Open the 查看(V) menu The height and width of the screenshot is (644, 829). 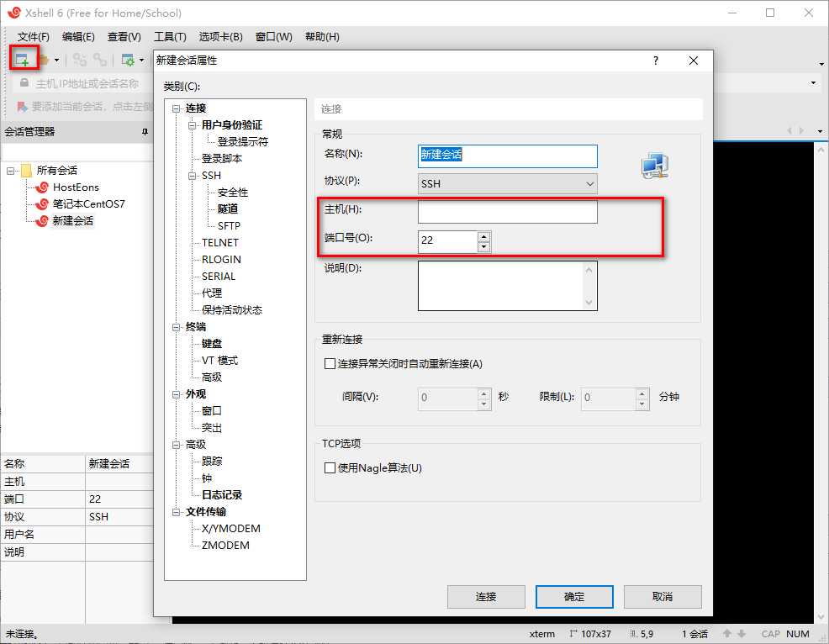(124, 36)
